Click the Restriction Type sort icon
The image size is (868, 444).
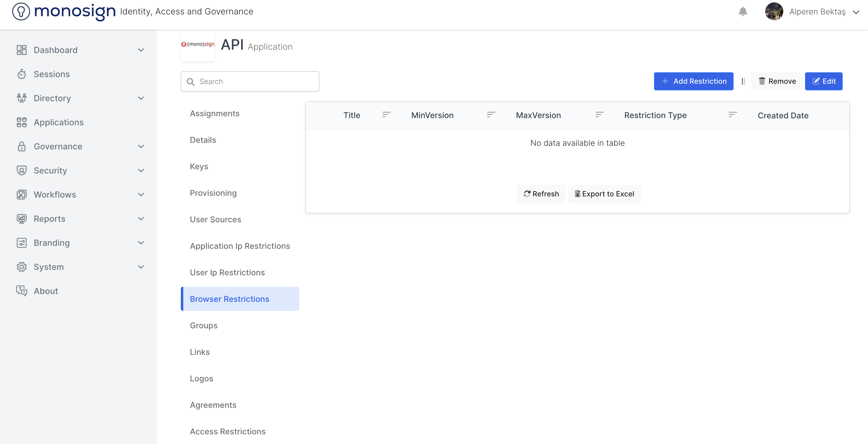tap(733, 115)
